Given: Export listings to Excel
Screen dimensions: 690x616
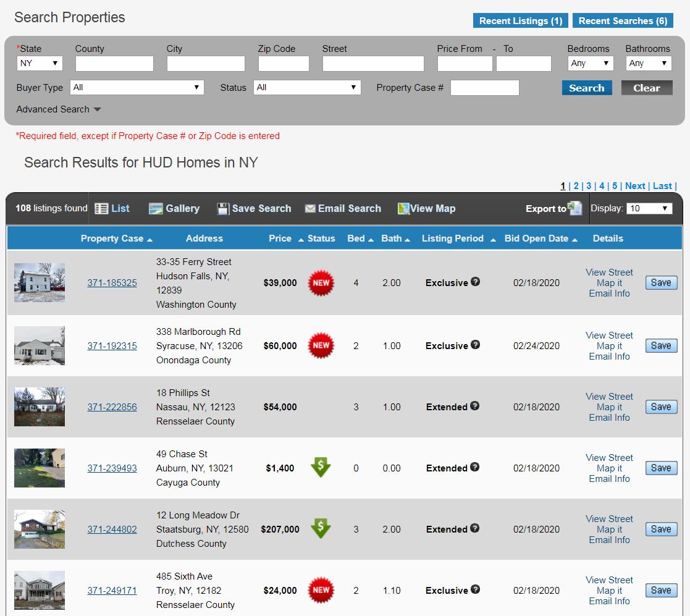Looking at the screenshot, I should pos(575,208).
